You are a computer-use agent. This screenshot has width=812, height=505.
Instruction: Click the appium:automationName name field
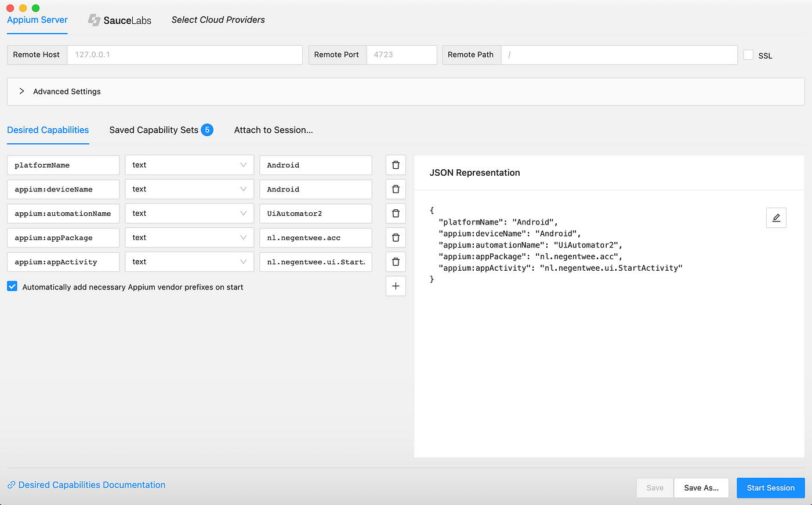pos(63,213)
